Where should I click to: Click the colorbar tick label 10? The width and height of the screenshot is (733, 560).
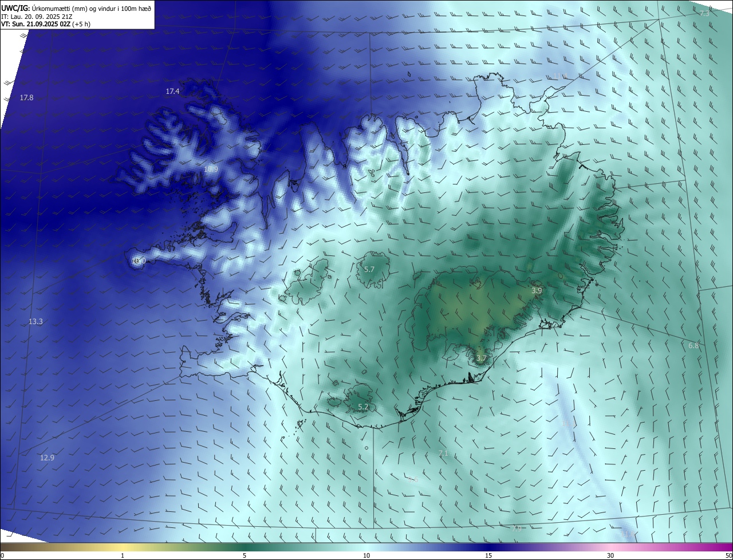[366, 555]
